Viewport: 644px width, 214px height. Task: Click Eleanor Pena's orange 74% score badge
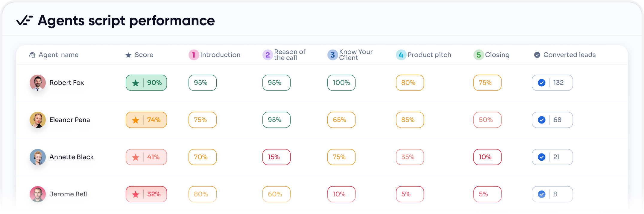pyautogui.click(x=146, y=120)
